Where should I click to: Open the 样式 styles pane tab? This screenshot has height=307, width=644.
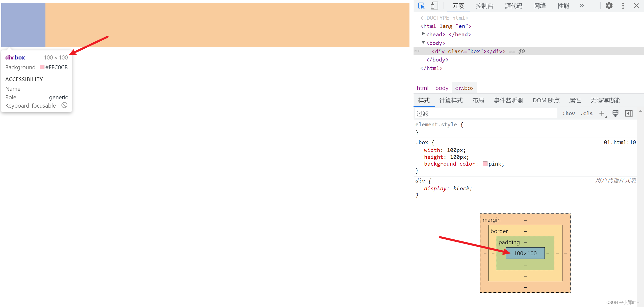click(x=424, y=100)
